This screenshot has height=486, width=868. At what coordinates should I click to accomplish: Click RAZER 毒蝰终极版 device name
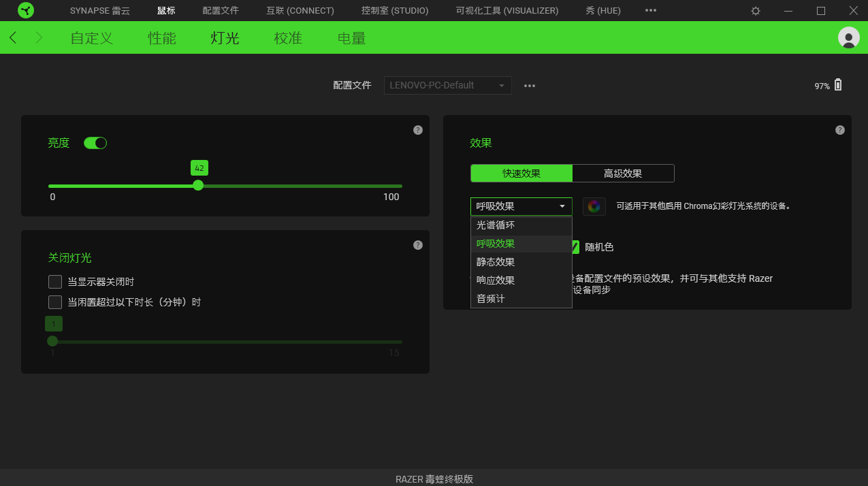(x=434, y=479)
